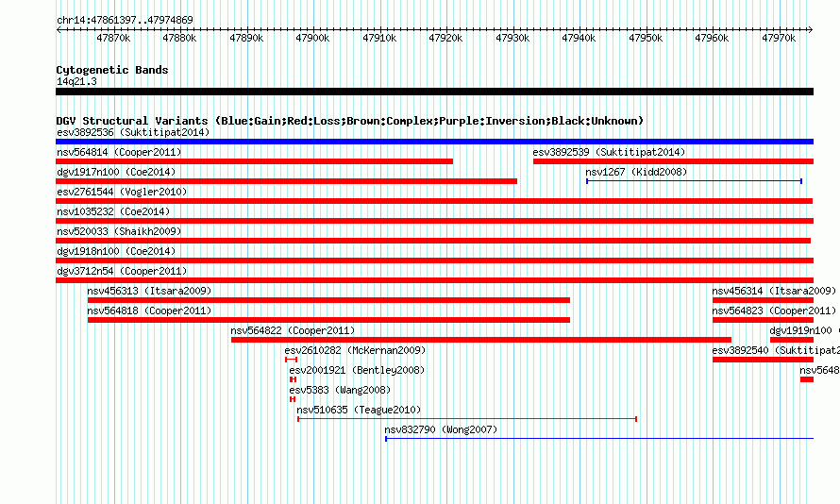Click the esv2761544 red loss bar
Screen dimensions: 840x504
point(434,201)
